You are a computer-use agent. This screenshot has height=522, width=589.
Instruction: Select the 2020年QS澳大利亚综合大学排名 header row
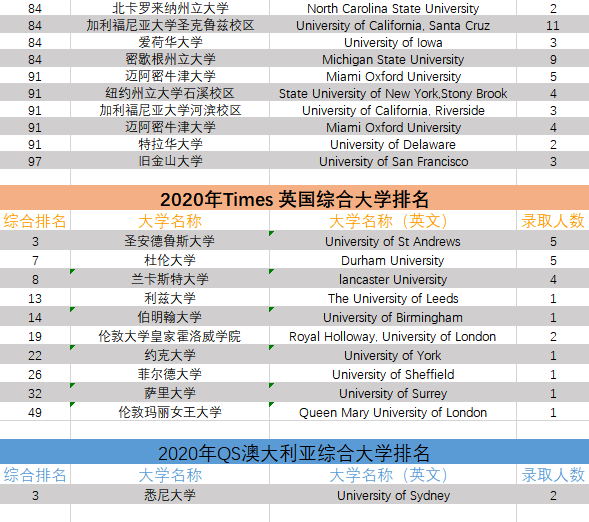(294, 453)
